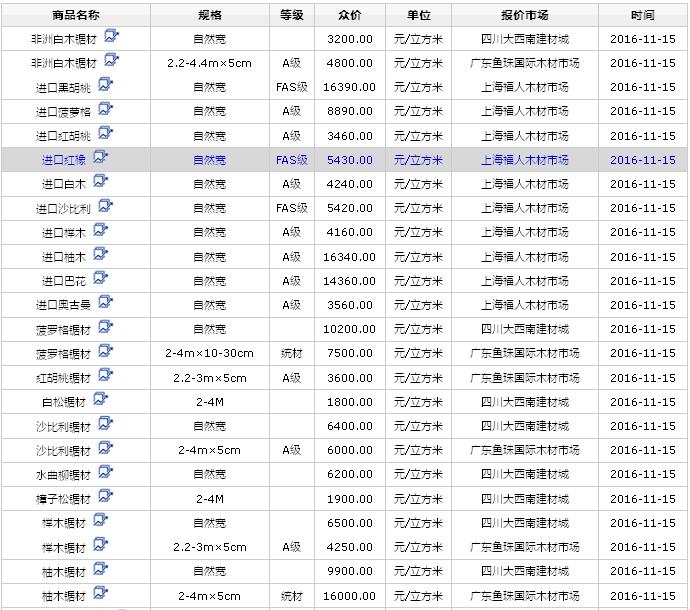Viewport: 690px width, 610px height.
Task: Click the 规格 column header
Action: (x=210, y=16)
